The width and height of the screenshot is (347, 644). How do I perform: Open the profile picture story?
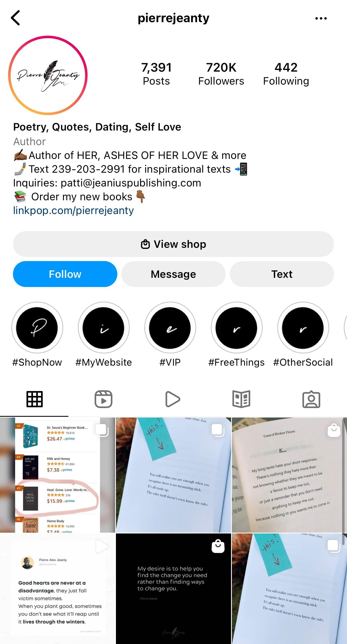click(x=48, y=75)
